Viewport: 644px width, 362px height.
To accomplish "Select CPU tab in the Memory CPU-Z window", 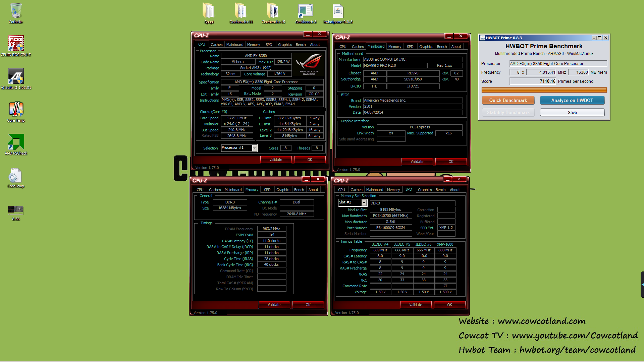I will coord(200,190).
